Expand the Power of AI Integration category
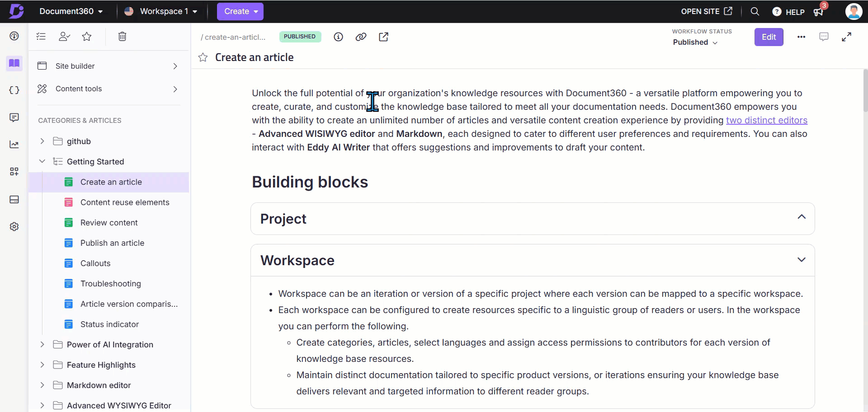Viewport: 868px width, 412px height. tap(42, 344)
